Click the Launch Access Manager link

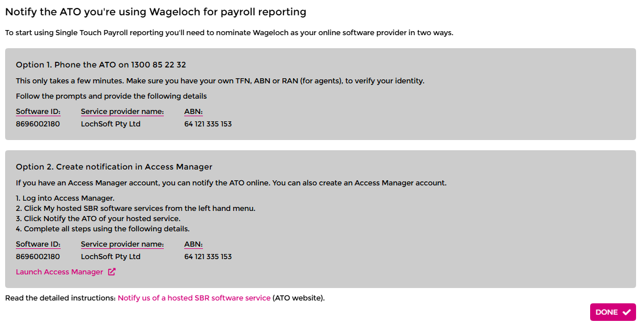pyautogui.click(x=60, y=272)
